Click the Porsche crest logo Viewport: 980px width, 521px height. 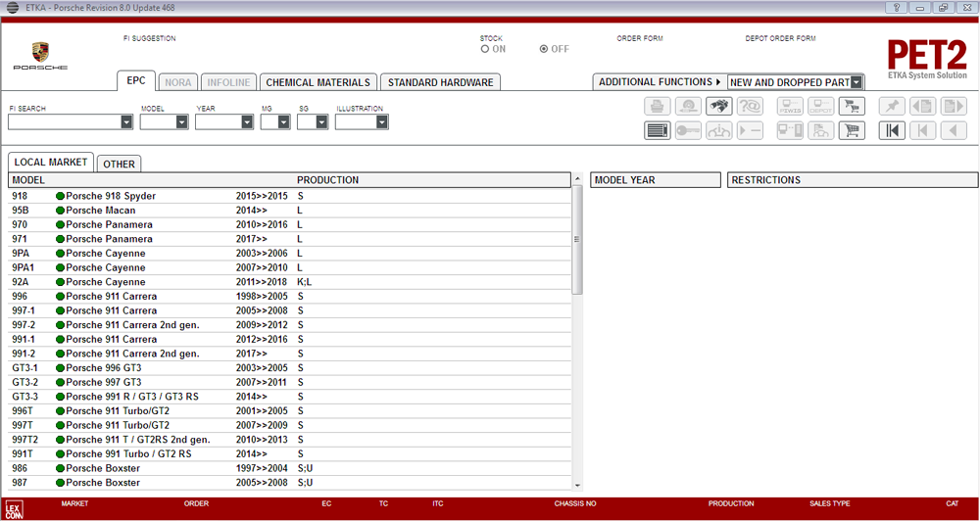click(40, 52)
